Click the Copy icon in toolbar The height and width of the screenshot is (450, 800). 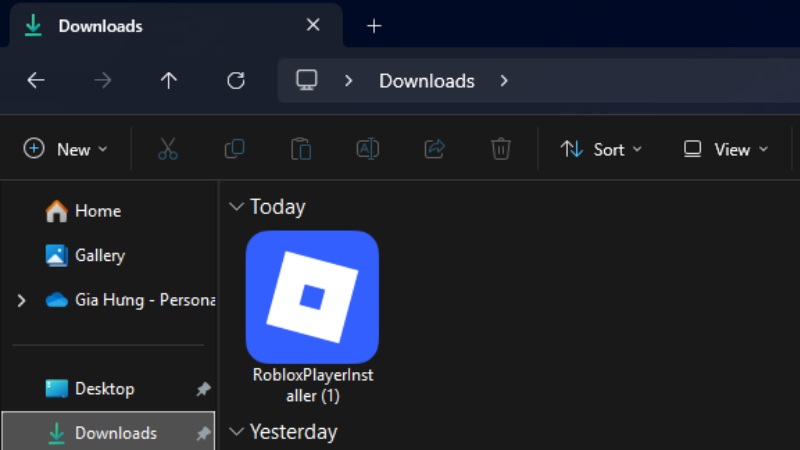point(234,149)
